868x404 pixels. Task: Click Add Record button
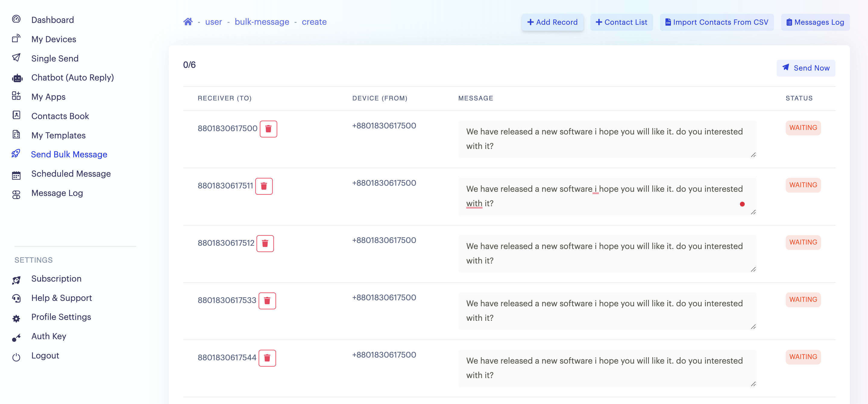coord(552,22)
